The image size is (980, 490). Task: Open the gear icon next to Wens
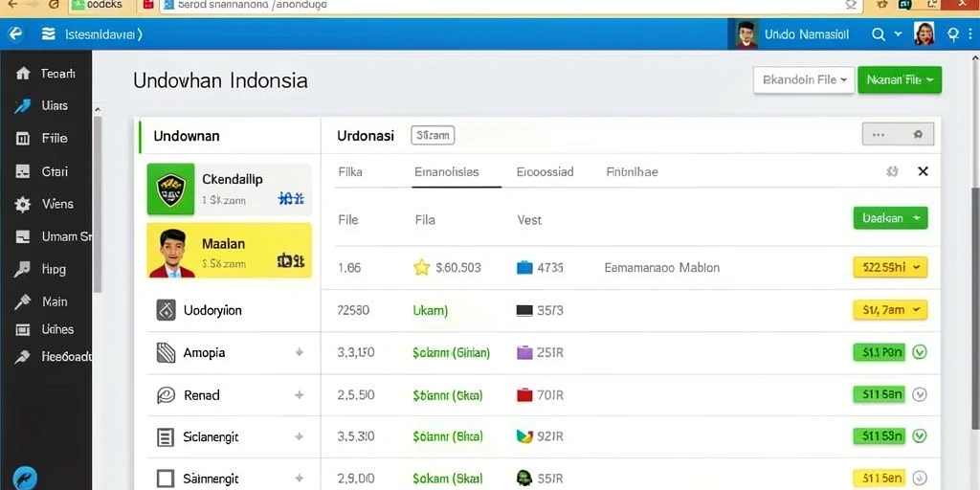coord(23,205)
